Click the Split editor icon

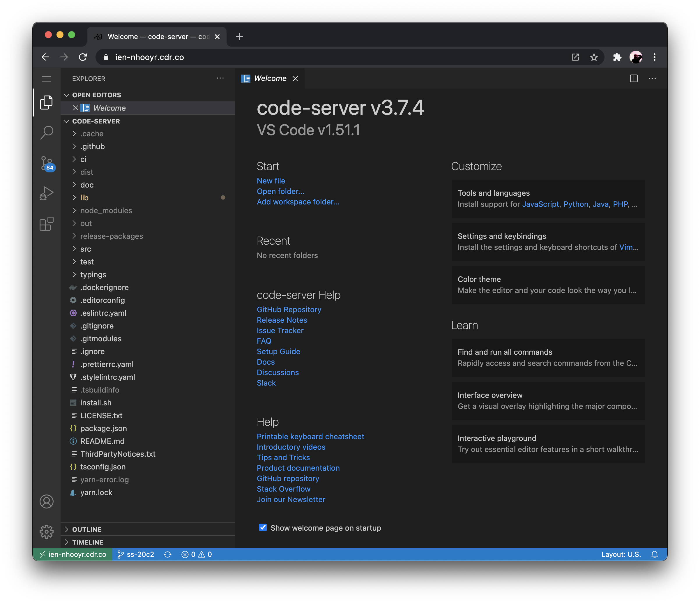click(x=634, y=79)
